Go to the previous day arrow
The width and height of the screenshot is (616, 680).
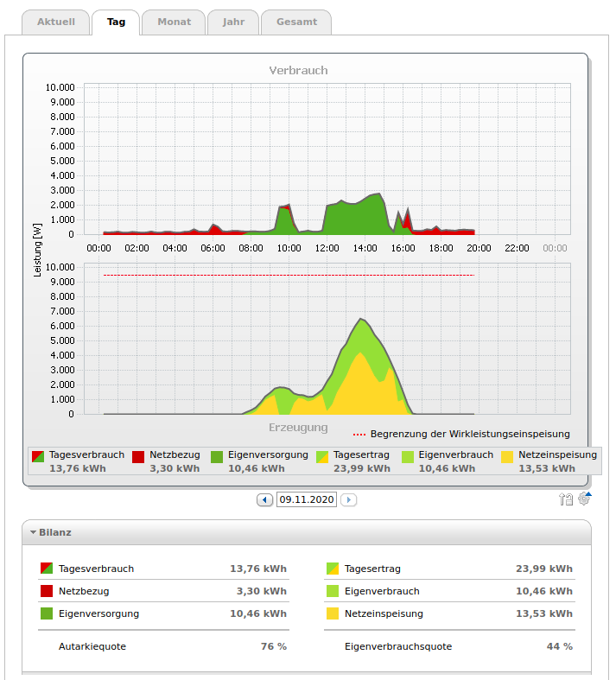point(264,499)
